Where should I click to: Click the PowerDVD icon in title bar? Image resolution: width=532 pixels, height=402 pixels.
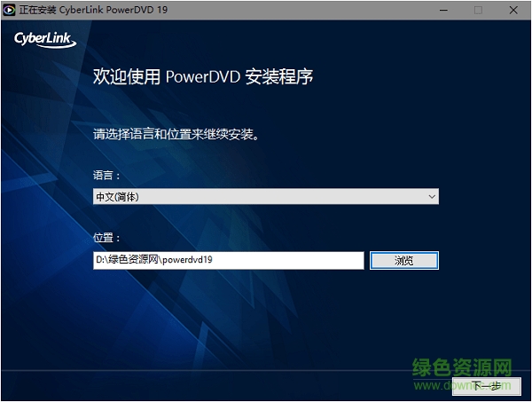click(x=9, y=10)
